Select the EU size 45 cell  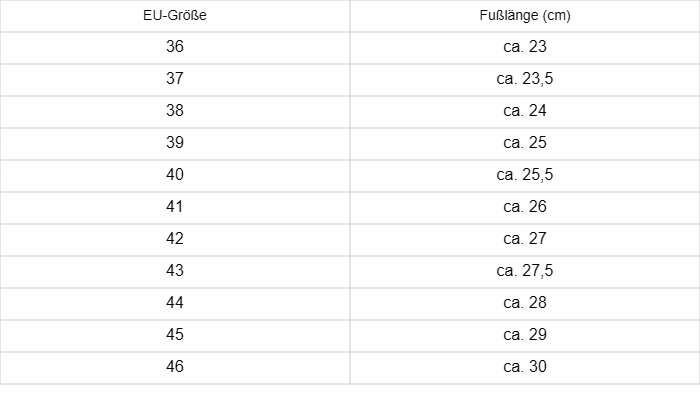pyautogui.click(x=175, y=335)
